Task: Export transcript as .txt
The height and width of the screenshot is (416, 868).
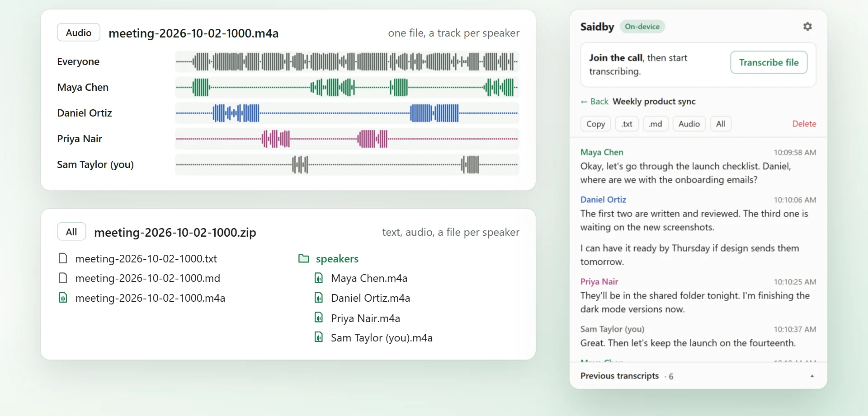Action: click(x=627, y=124)
